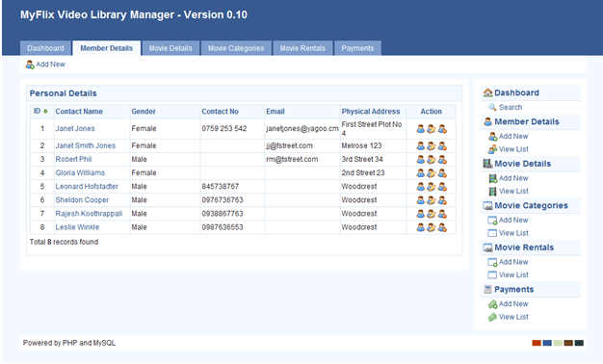Sort members by Contact Name header
603x364 pixels.
tap(79, 112)
